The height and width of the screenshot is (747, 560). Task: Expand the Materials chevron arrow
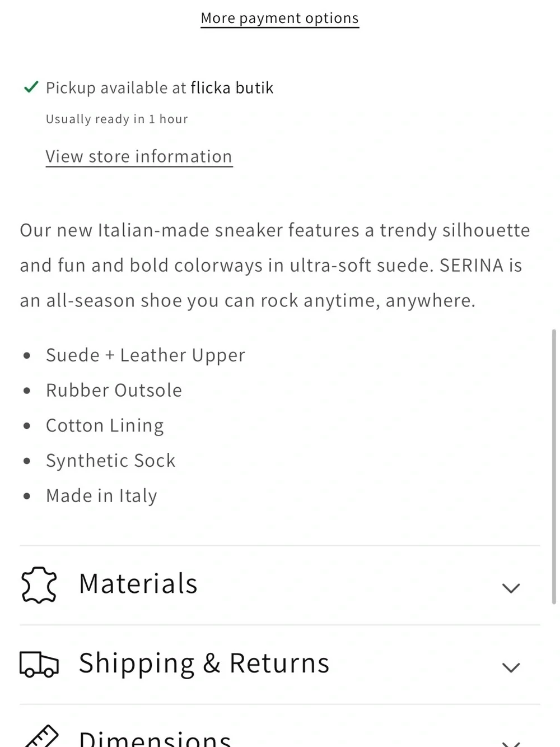pos(511,588)
